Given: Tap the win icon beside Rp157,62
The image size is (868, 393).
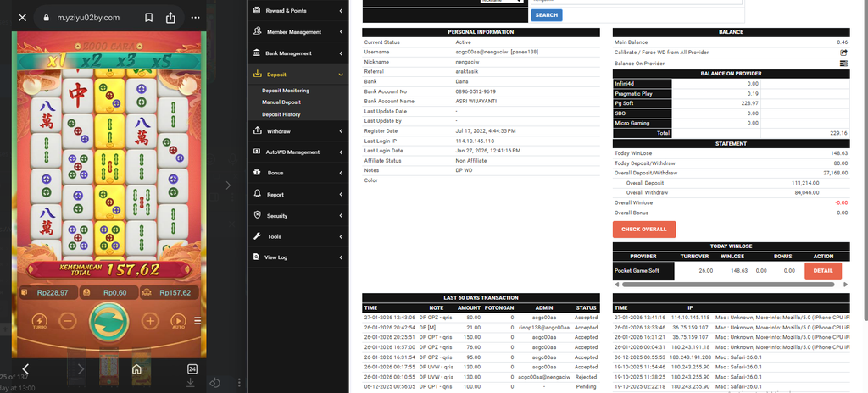Looking at the screenshot, I should coord(146,292).
